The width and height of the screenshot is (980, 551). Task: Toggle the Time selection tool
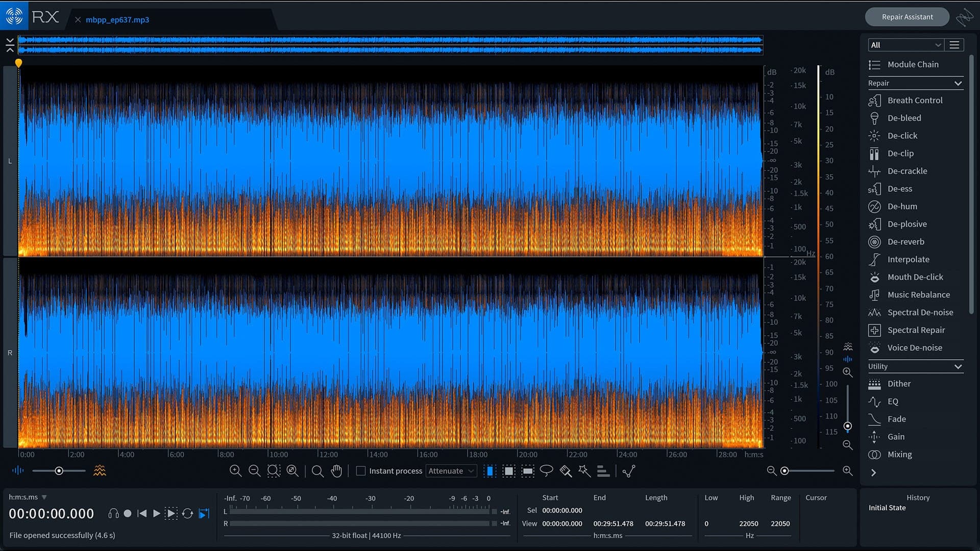489,471
